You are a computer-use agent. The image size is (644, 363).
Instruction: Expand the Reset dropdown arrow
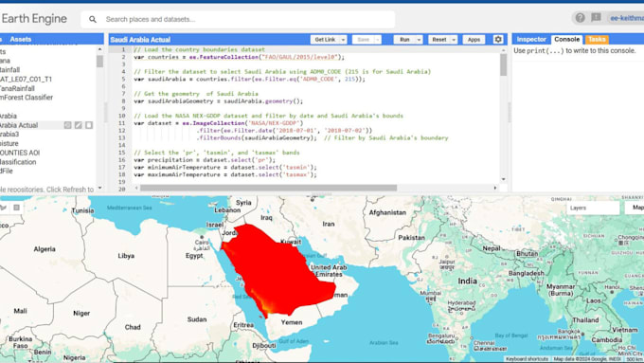click(454, 40)
